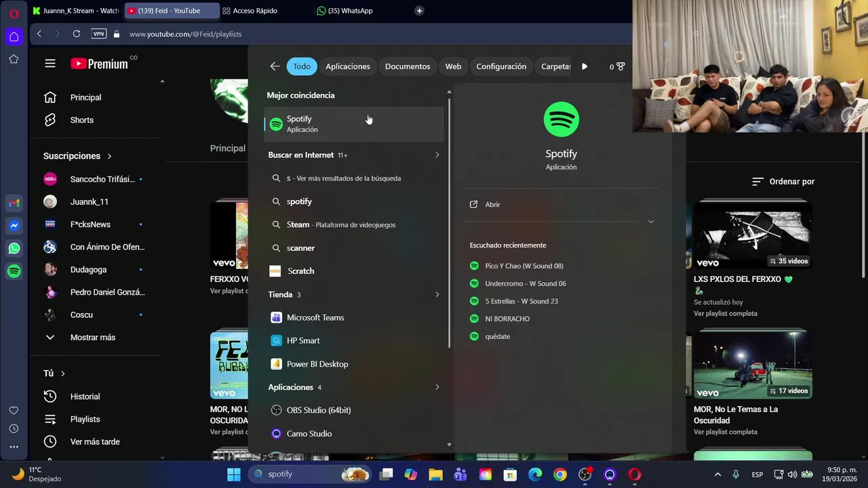Viewport: 868px width, 488px height.
Task: Open Messenger in Opera sidebar
Action: (x=14, y=226)
